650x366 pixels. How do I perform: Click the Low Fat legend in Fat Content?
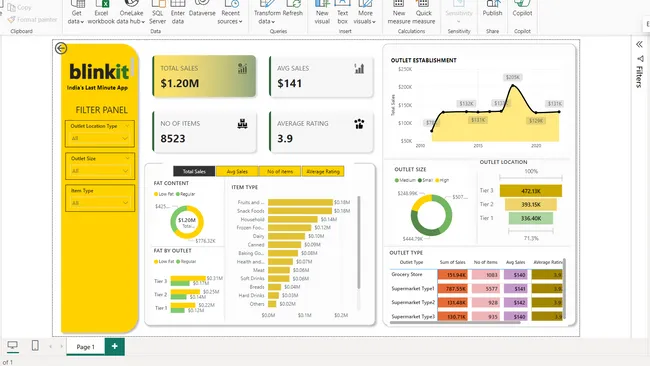point(164,194)
